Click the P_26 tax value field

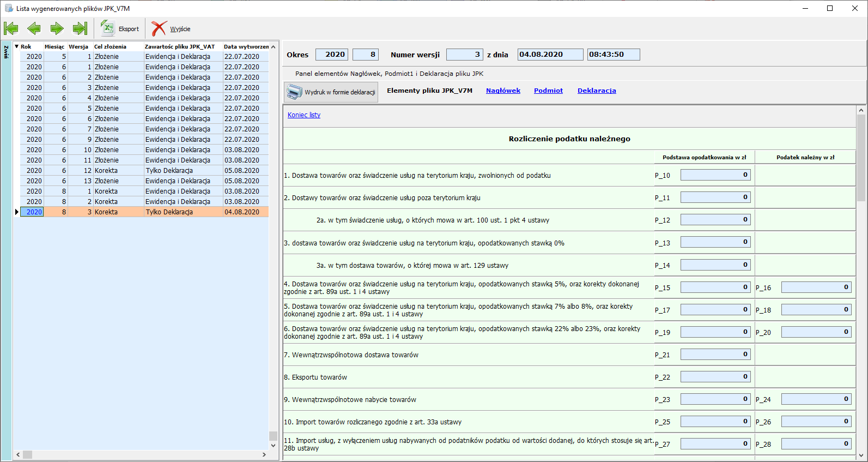[816, 422]
